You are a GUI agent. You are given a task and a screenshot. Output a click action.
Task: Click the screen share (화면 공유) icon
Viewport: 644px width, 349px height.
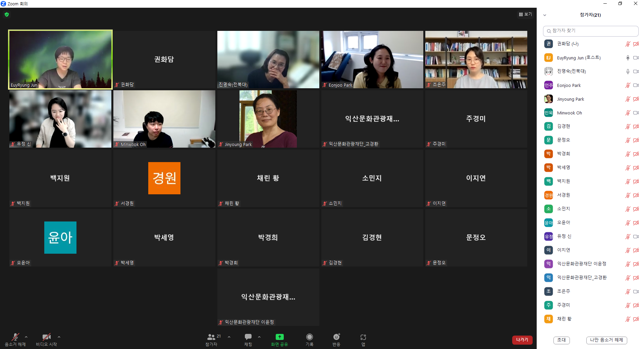pos(279,337)
